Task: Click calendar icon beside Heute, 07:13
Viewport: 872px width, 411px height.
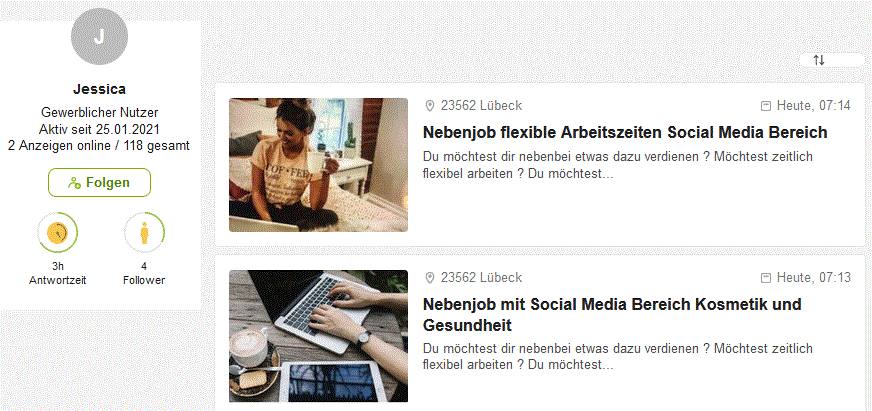Action: [x=766, y=278]
